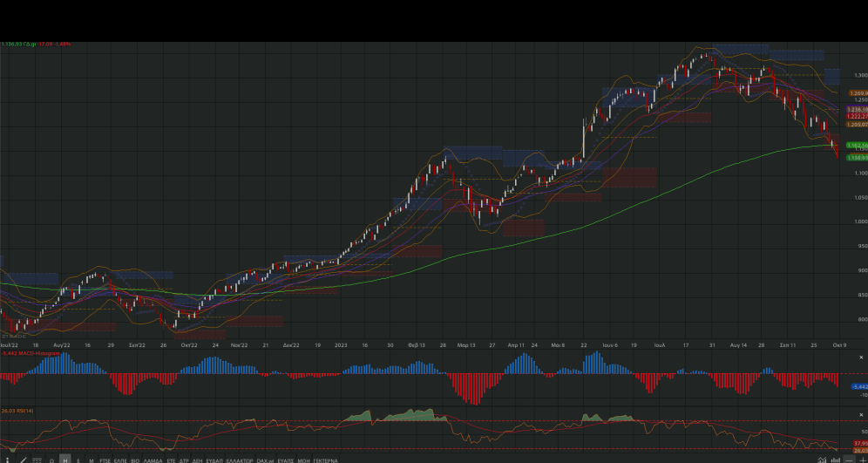Open the indicators line-chart icon
The width and height of the screenshot is (868, 463).
[822, 460]
